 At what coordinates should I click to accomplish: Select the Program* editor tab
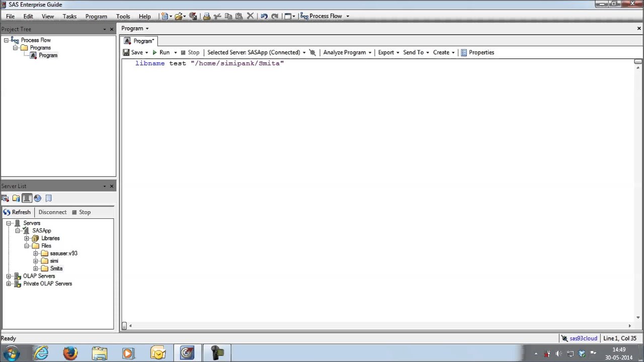pos(139,41)
